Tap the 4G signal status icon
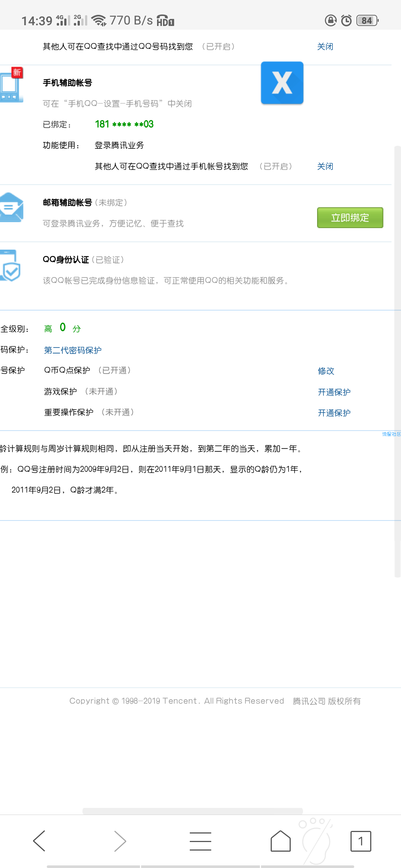 [x=63, y=20]
